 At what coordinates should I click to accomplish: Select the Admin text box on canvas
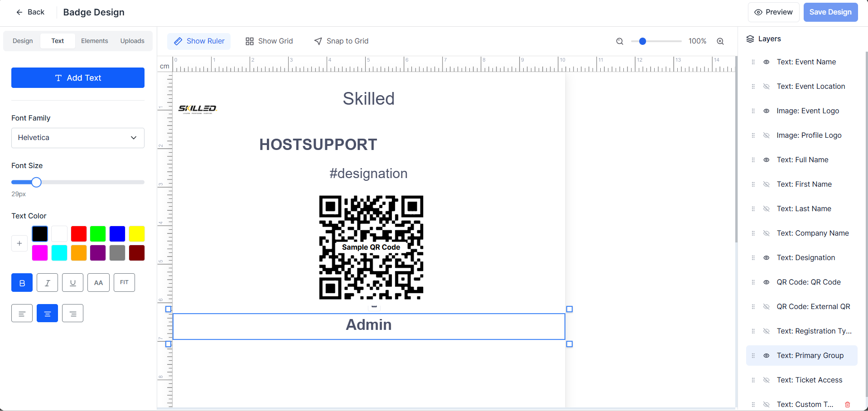click(x=369, y=326)
